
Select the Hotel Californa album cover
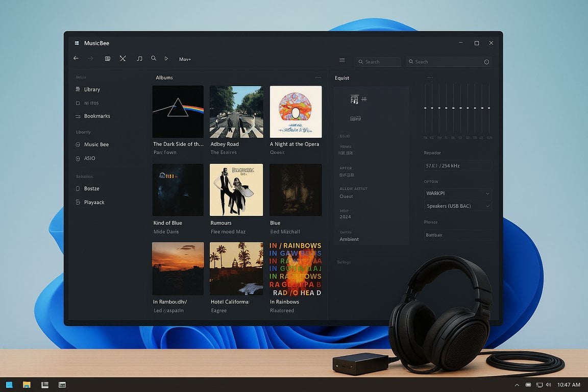[x=236, y=268]
